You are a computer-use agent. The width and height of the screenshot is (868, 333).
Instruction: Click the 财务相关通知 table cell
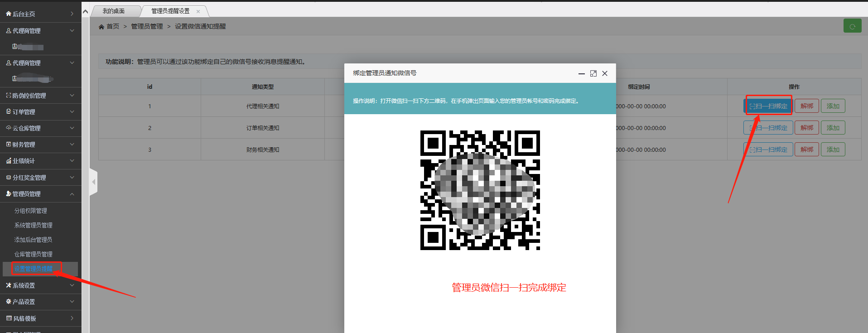[x=263, y=150]
